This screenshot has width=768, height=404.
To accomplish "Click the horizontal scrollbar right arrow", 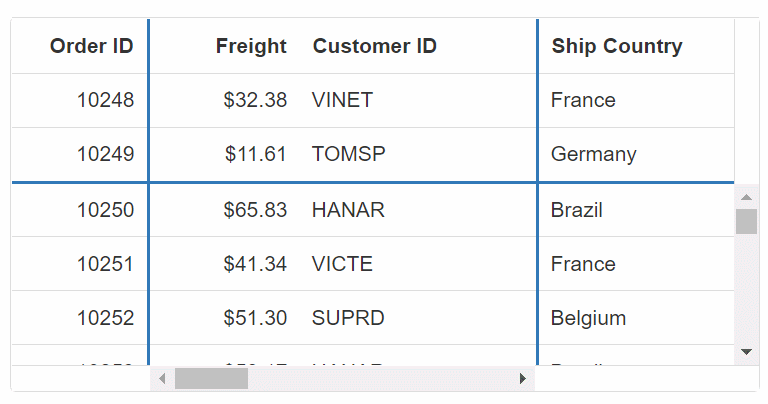I will 522,378.
